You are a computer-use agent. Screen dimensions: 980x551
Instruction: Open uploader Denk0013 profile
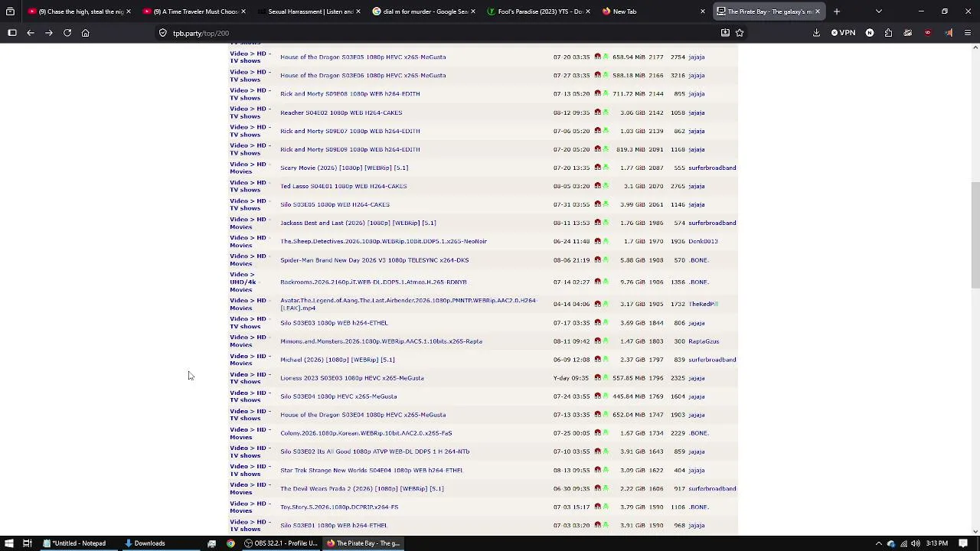[703, 241]
